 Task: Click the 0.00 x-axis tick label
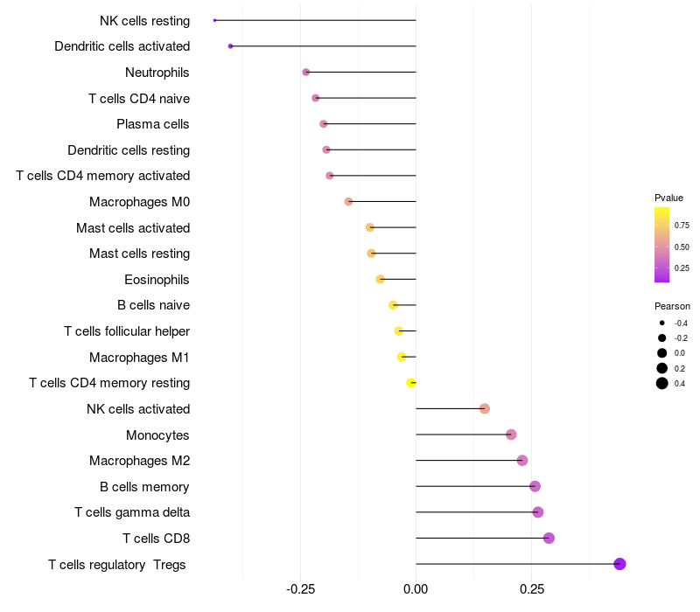coord(416,590)
